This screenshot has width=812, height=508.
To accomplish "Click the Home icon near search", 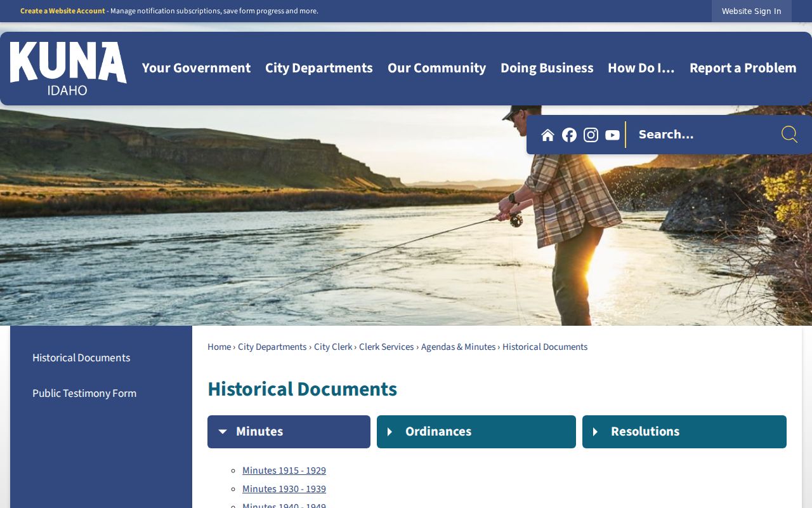I will (547, 135).
